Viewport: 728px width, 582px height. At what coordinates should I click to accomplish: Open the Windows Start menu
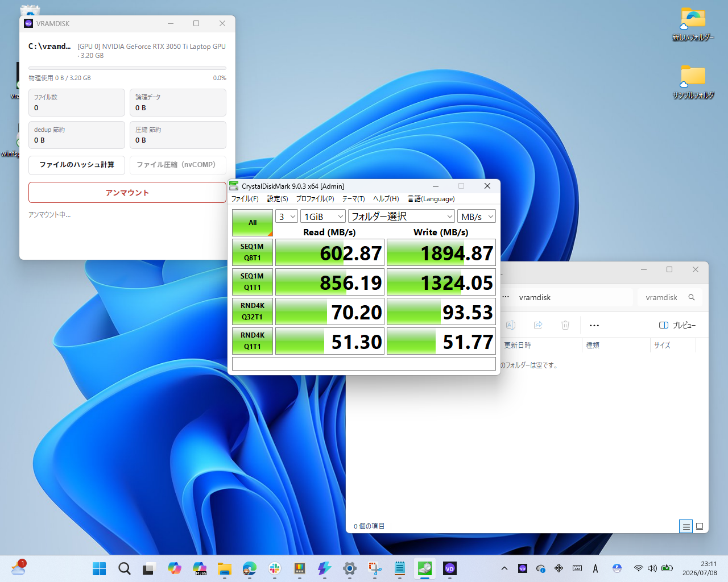point(100,568)
